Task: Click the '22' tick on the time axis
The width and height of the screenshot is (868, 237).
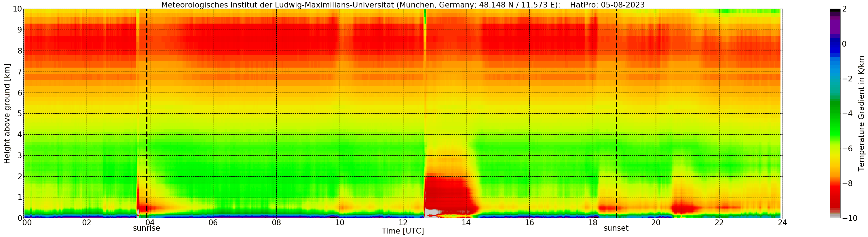Action: click(x=719, y=223)
